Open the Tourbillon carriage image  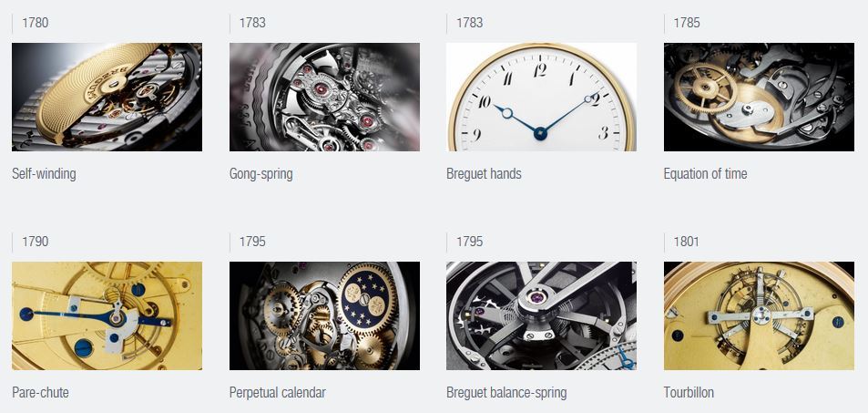[759, 316]
